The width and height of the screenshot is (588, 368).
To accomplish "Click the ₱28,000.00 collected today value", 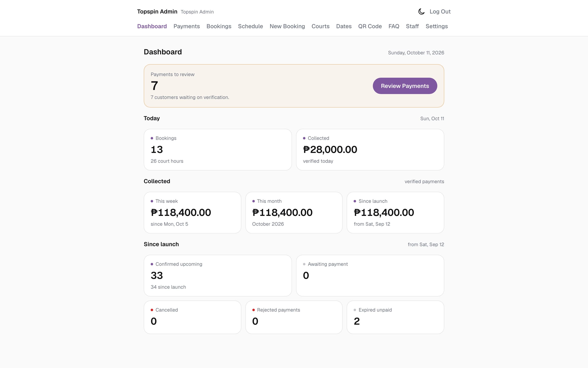I will pos(330,149).
